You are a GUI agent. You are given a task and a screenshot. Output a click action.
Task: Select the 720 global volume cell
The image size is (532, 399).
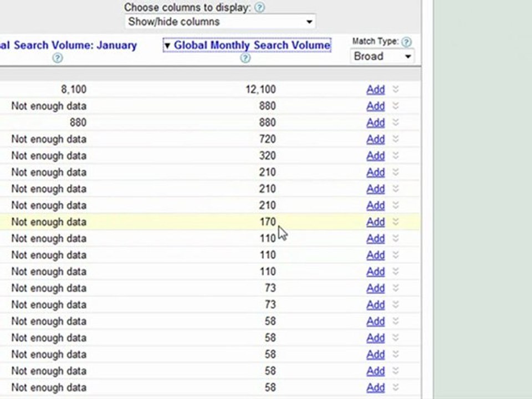pyautogui.click(x=267, y=139)
